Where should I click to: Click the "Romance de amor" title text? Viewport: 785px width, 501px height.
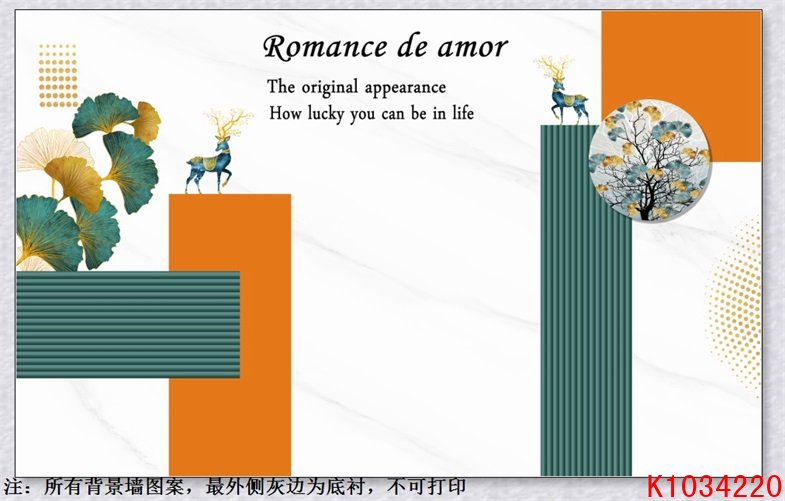click(x=385, y=48)
